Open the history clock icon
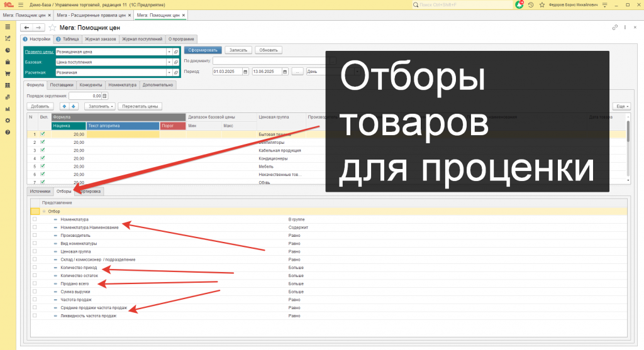This screenshot has height=350, width=644. coord(531,4)
